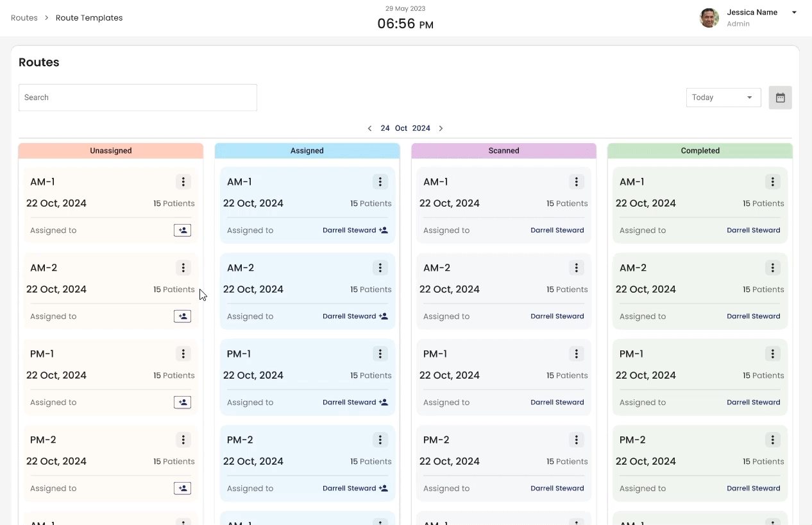Open the calendar date picker icon
The height and width of the screenshot is (525, 812).
[x=780, y=98]
